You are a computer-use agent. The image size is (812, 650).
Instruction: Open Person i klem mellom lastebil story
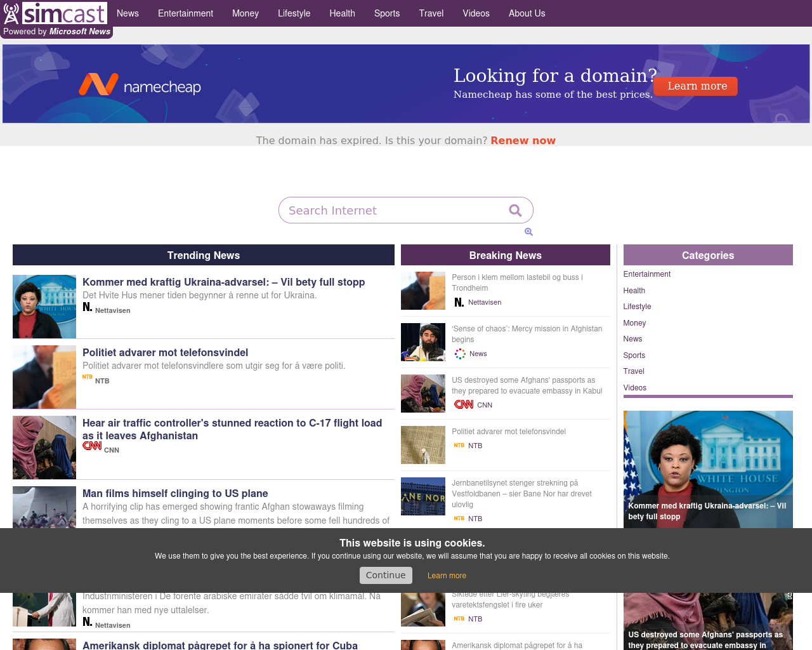517,282
